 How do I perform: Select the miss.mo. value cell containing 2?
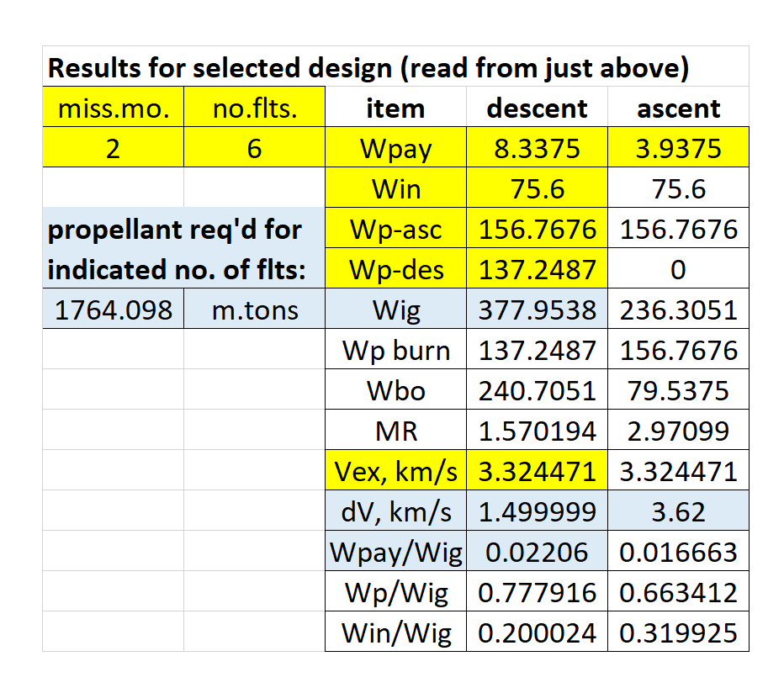(114, 147)
